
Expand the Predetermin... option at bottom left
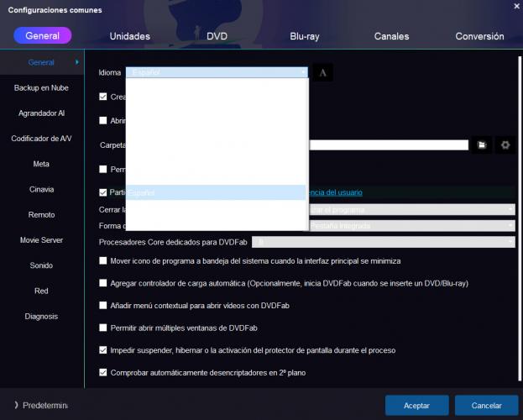click(41, 406)
